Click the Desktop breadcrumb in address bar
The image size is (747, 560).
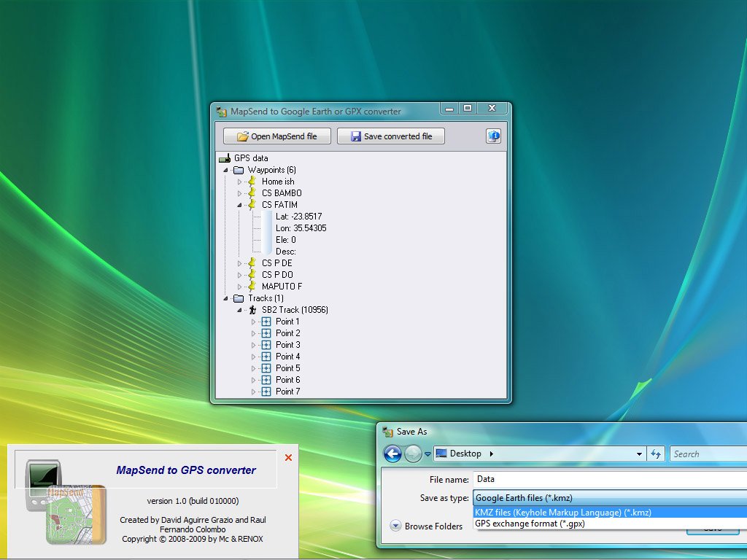pos(465,454)
